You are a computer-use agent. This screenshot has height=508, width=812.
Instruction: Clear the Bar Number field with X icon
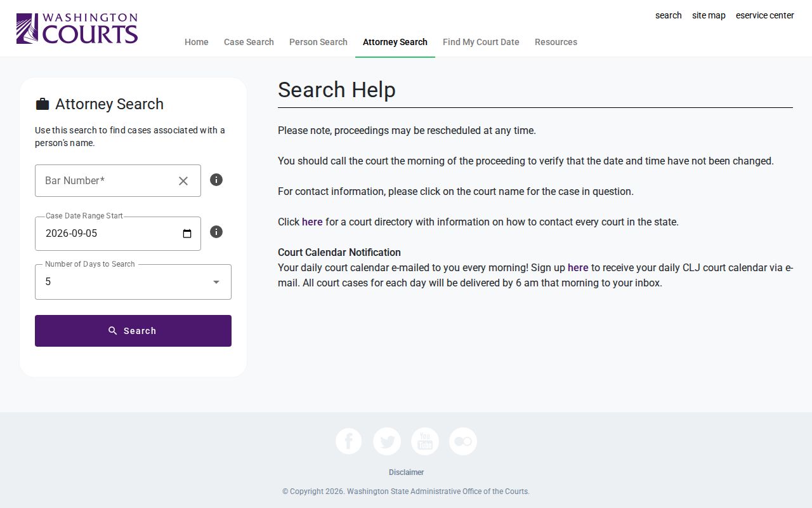pos(183,181)
